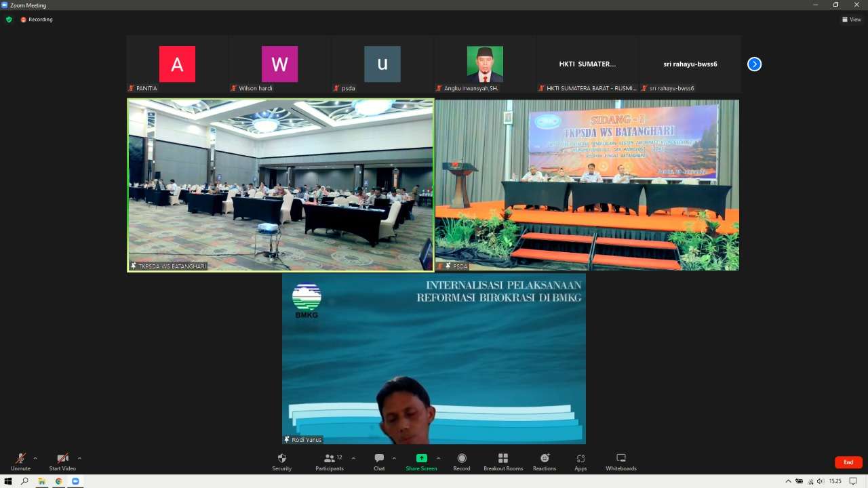Open the Participants panel

click(330, 462)
